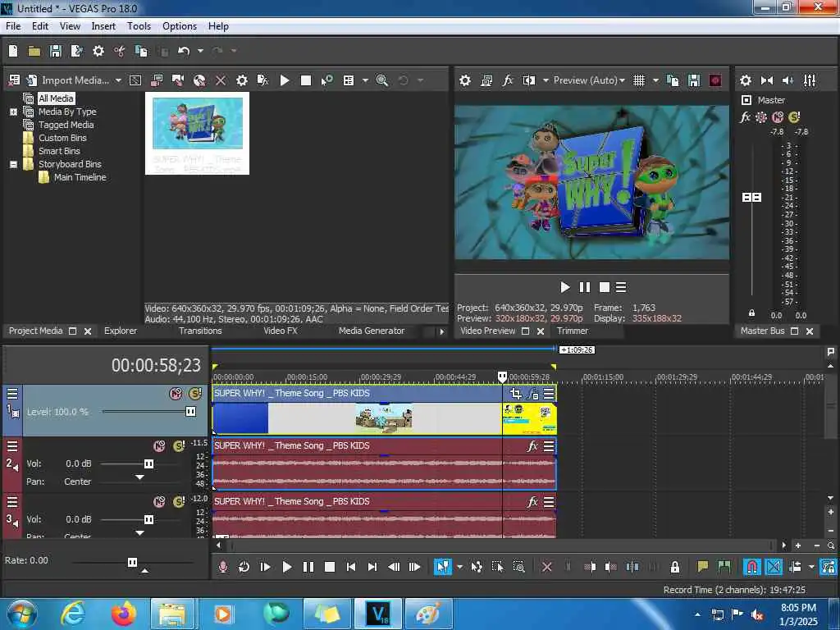The height and width of the screenshot is (630, 840).
Task: Open the Import Media dropdown arrow
Action: tap(118, 80)
